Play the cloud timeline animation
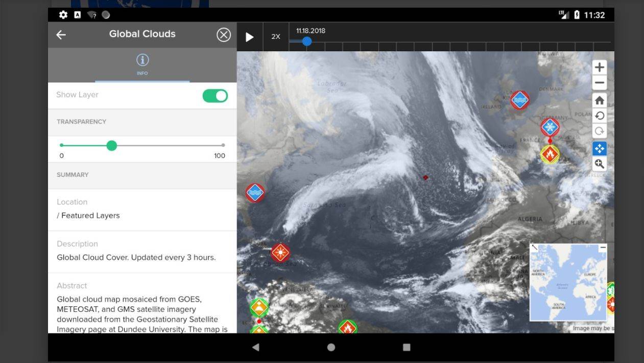This screenshot has height=363, width=644. 250,37
